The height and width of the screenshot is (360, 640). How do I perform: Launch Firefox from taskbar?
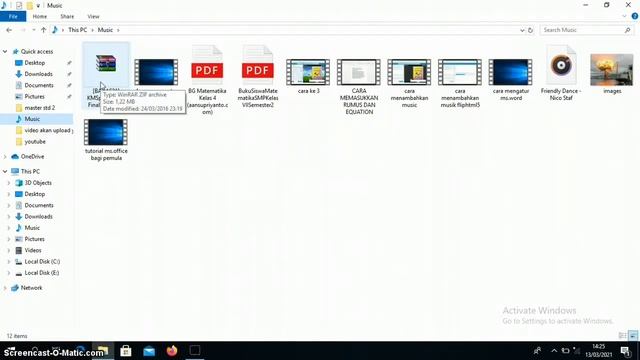(172, 351)
